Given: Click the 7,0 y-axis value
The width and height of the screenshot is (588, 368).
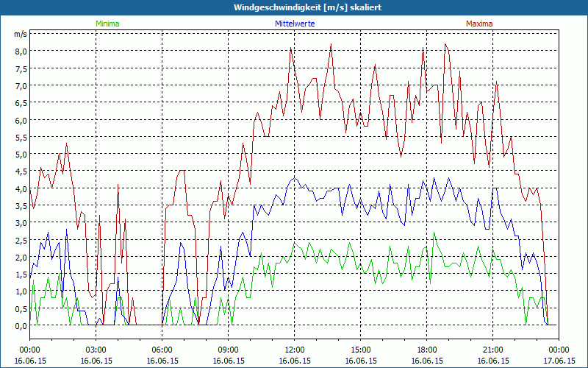Looking at the screenshot, I should pos(21,86).
